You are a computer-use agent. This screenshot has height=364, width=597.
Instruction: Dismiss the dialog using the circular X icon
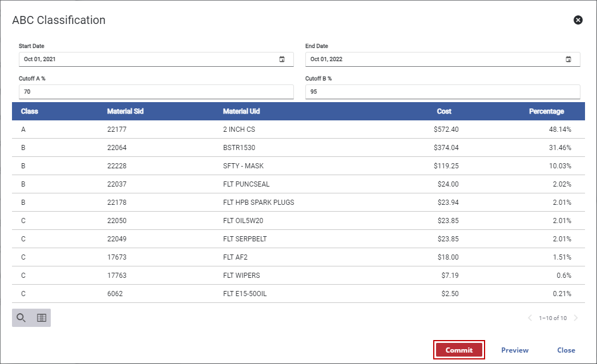point(578,20)
